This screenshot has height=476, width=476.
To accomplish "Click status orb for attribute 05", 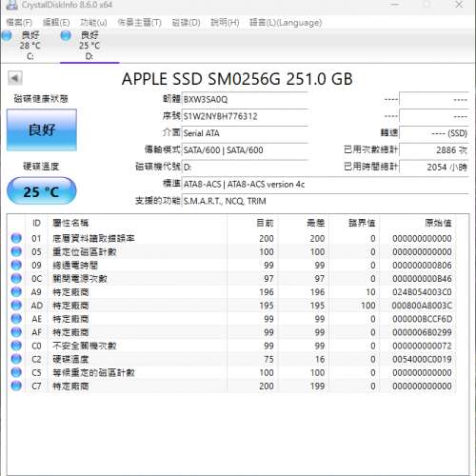I will pos(16,251).
